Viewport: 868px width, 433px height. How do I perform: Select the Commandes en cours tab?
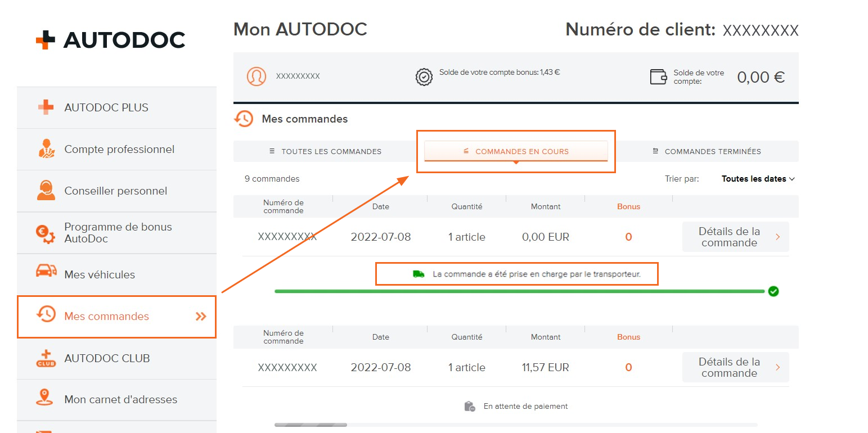click(x=516, y=151)
